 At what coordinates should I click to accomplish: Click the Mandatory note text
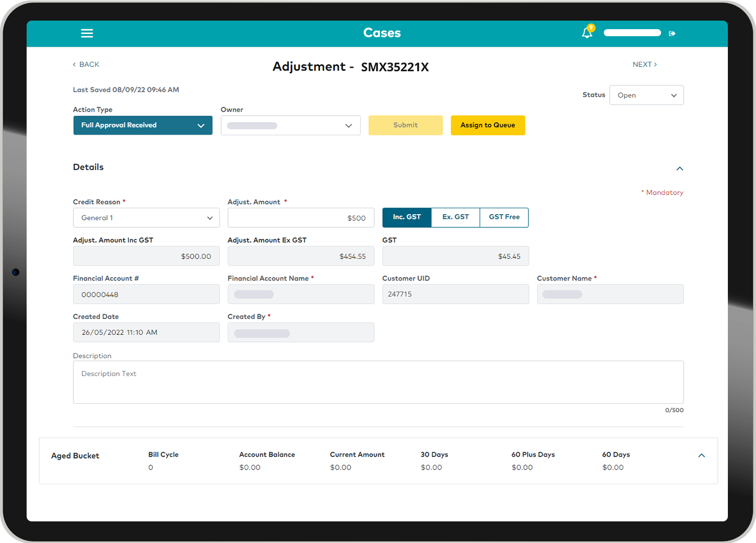[x=663, y=193]
